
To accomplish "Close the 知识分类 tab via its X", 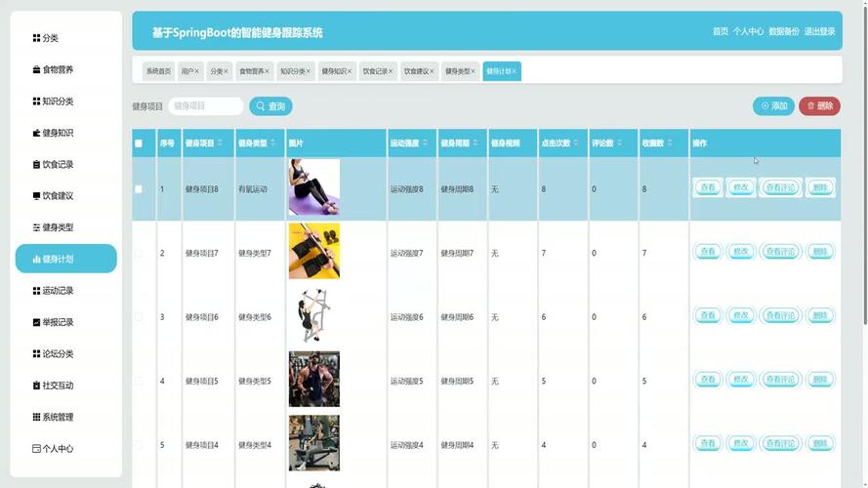I will [x=309, y=71].
